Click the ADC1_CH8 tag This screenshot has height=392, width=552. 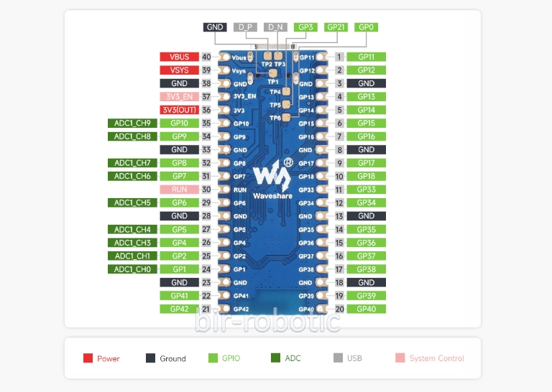[x=132, y=136]
